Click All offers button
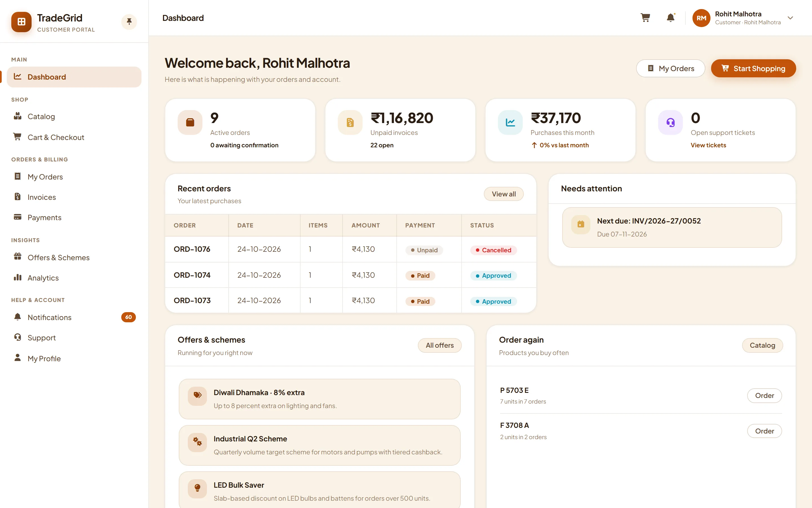 440,345
